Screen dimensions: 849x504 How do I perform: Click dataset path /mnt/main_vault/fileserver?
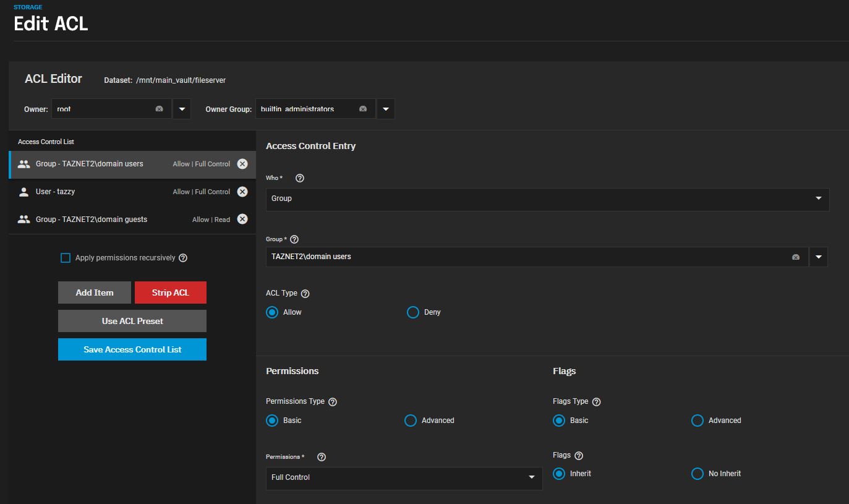pos(181,80)
